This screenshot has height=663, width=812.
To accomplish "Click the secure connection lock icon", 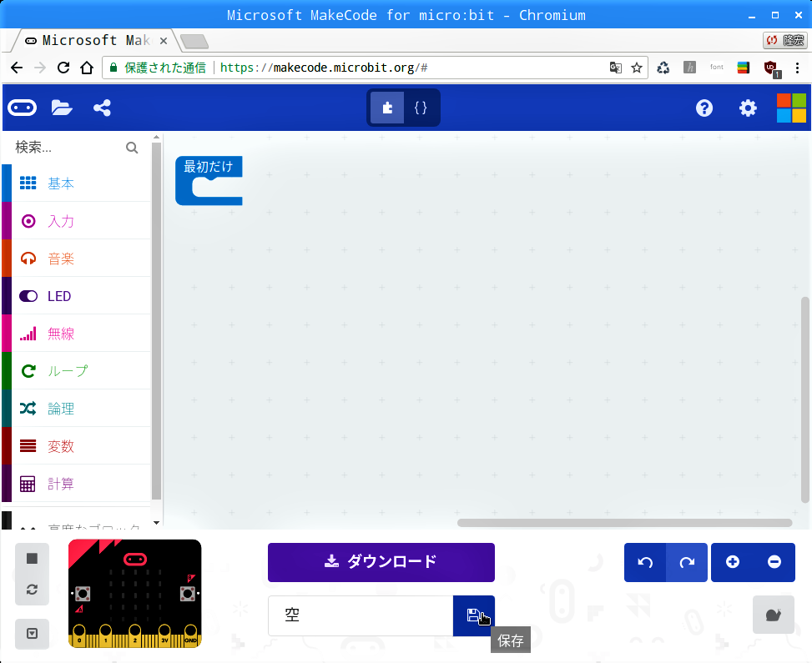I will (113, 68).
